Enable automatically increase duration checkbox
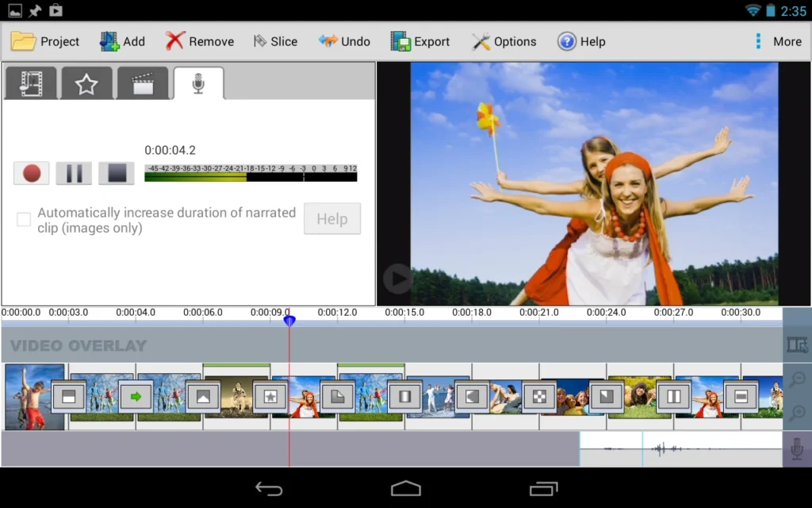 24,220
